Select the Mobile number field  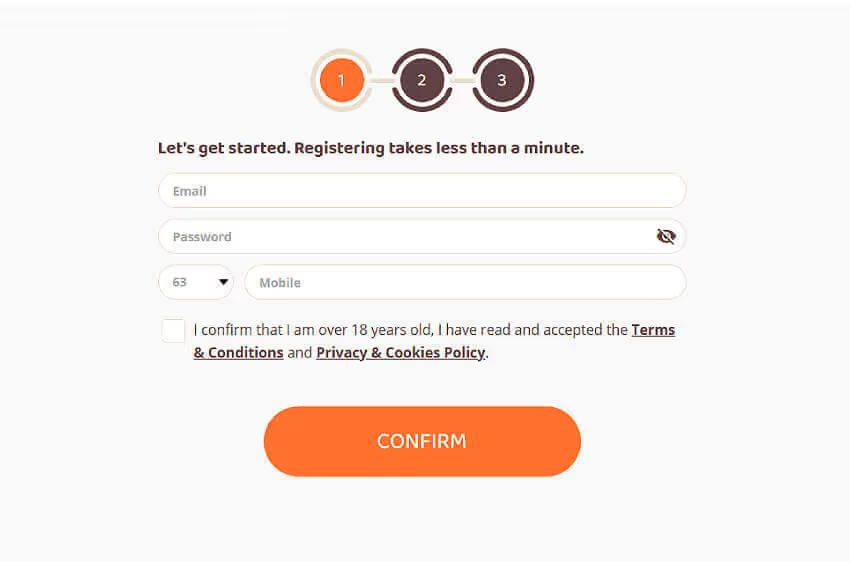point(465,283)
